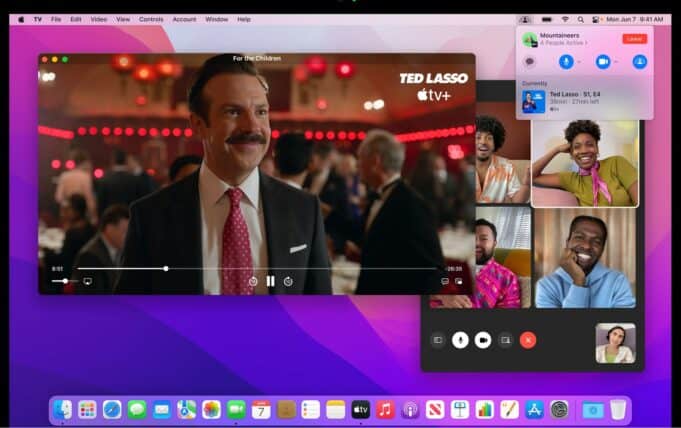Viewport: 681px width, 428px height.
Task: Launch Safari from the Dock
Action: 112,409
